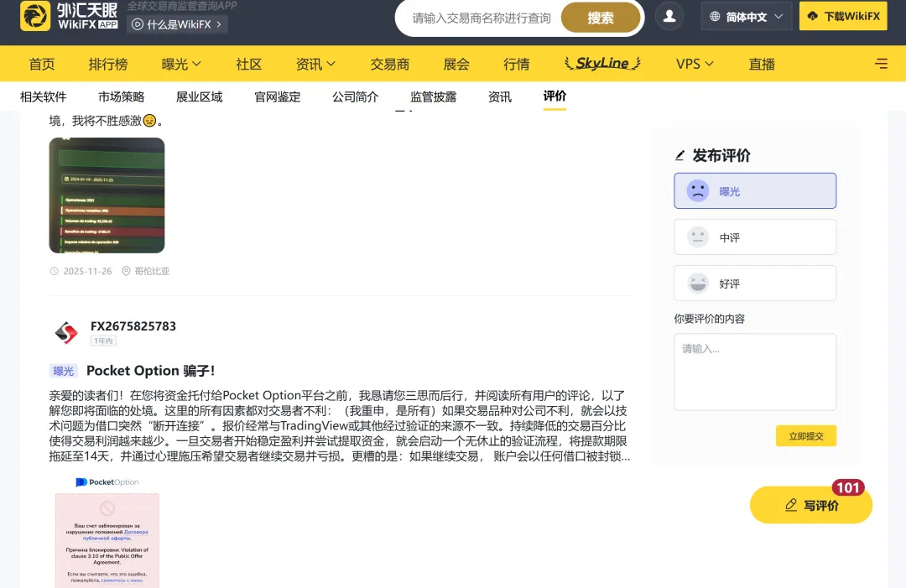Select the 评价 tab
The height and width of the screenshot is (588, 906).
pos(555,96)
